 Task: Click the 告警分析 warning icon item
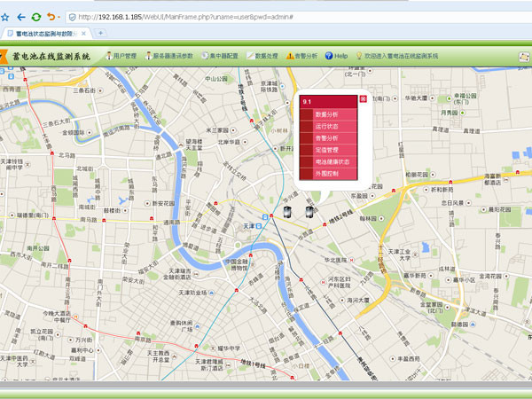click(x=303, y=55)
